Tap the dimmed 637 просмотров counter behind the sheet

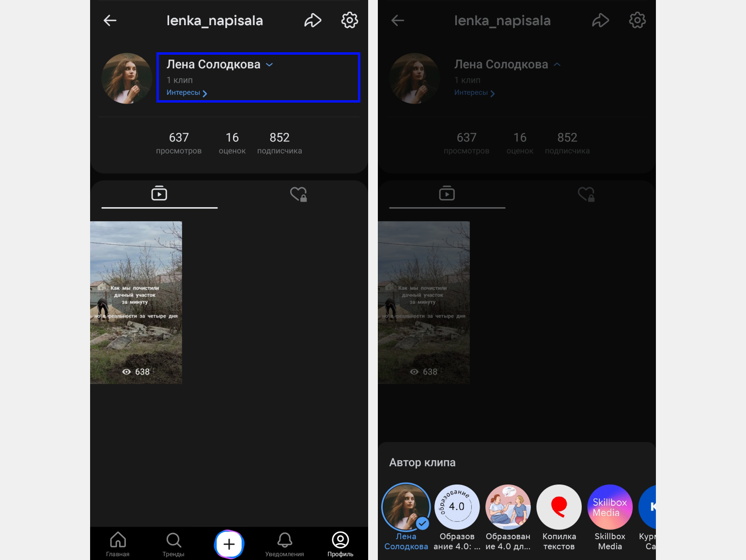tap(466, 143)
